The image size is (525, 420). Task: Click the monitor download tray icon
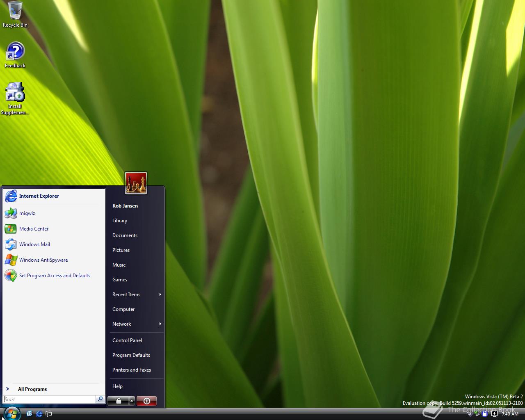click(494, 414)
